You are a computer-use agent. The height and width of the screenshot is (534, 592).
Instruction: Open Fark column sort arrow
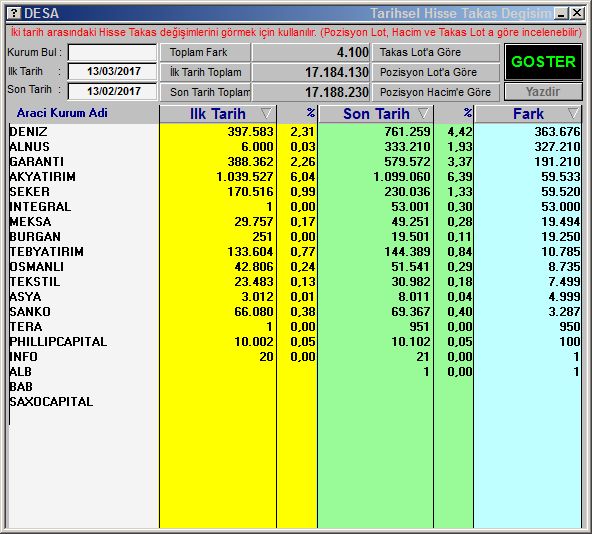[x=573, y=113]
